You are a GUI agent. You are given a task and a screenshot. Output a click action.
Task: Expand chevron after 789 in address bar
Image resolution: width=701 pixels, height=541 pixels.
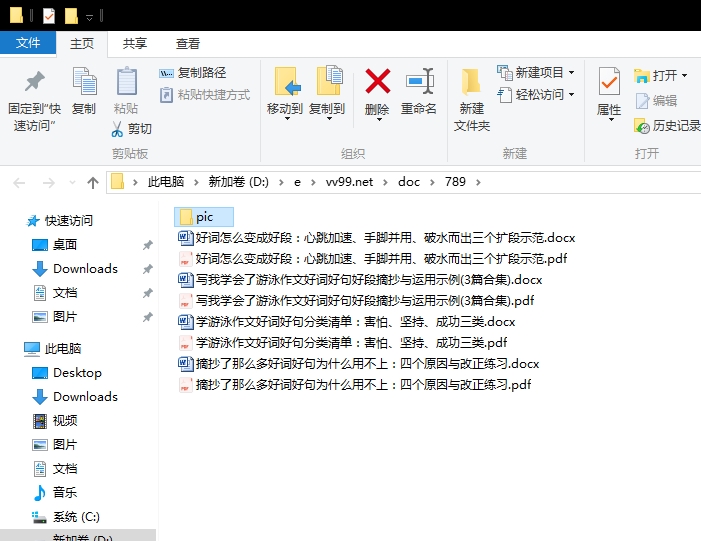pyautogui.click(x=478, y=182)
